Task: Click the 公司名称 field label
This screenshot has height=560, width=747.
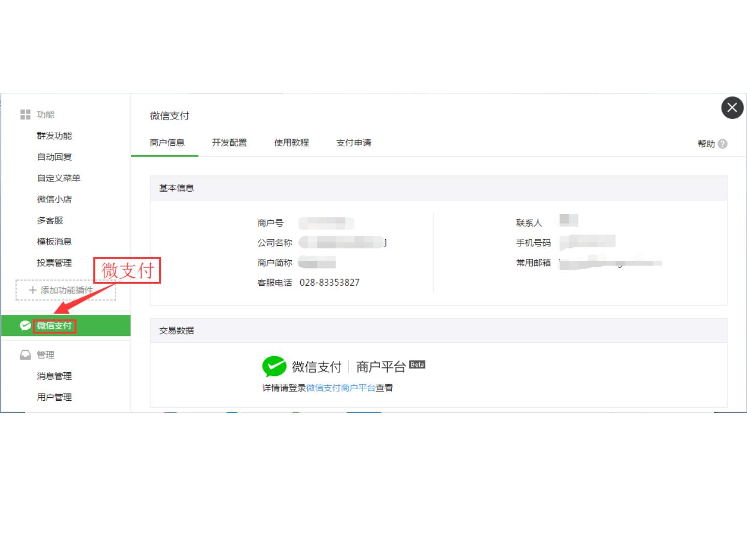Action: click(x=275, y=243)
